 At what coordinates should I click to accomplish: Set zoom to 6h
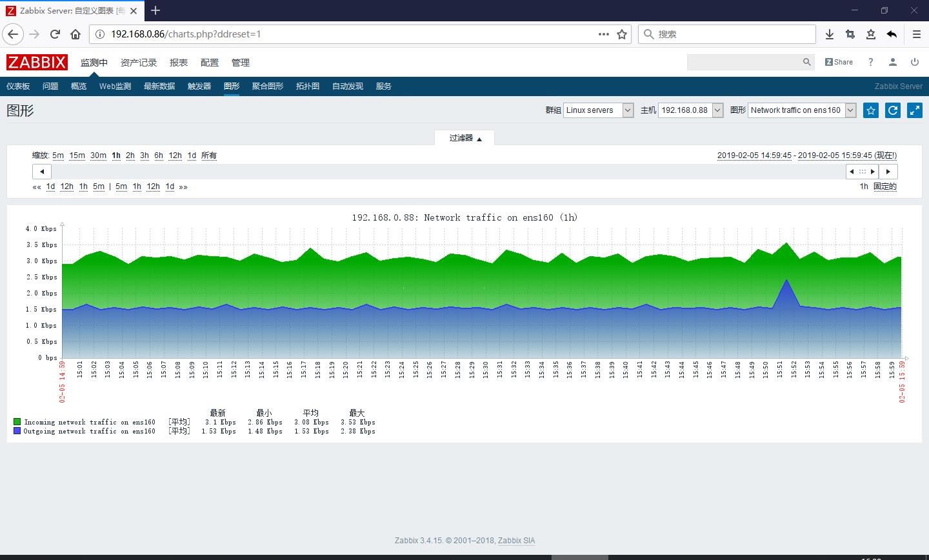[159, 155]
